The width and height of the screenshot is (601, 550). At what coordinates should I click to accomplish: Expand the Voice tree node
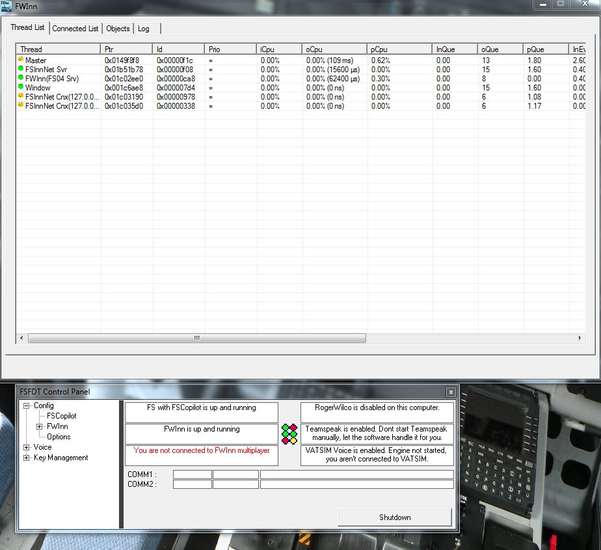point(26,447)
